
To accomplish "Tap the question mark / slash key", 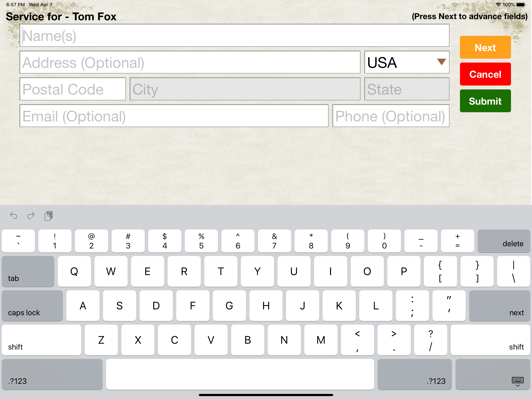I will [431, 340].
